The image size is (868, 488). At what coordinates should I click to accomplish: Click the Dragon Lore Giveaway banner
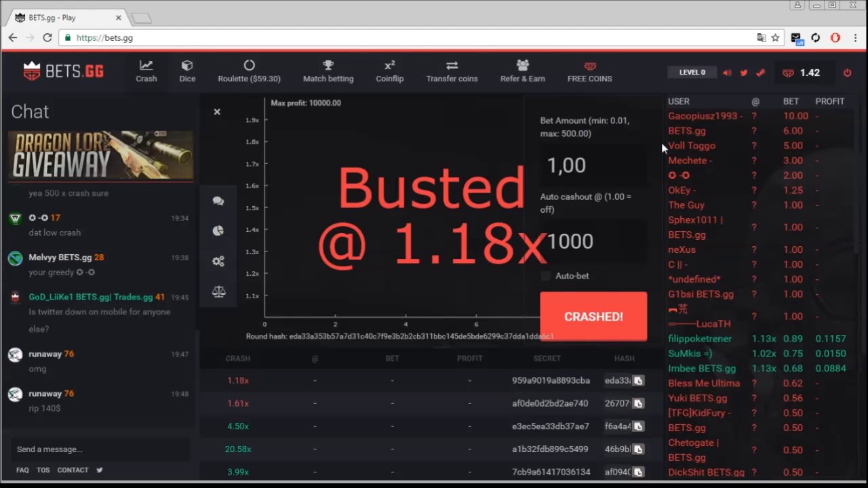pos(100,156)
